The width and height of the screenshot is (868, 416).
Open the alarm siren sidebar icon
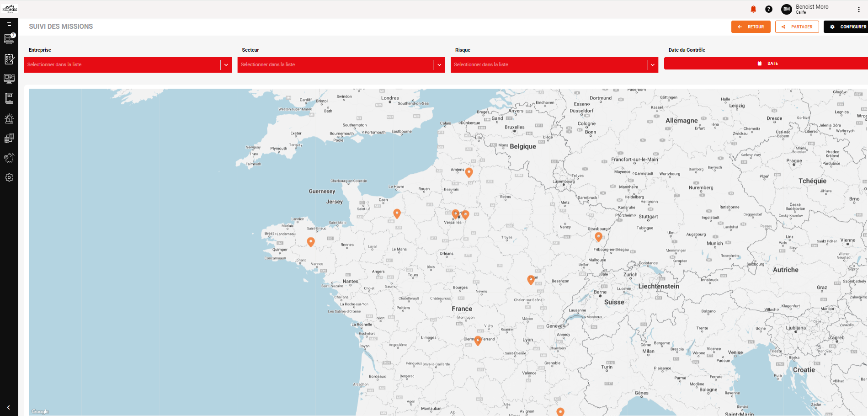click(9, 118)
